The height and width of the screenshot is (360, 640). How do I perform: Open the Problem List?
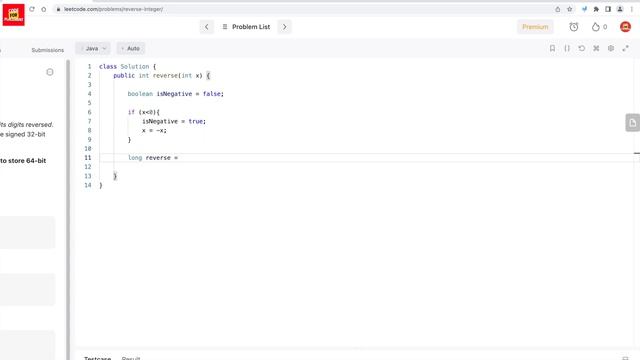(x=246, y=27)
